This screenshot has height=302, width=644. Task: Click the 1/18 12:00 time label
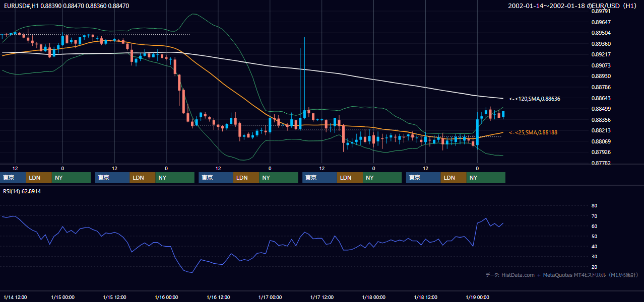click(425, 297)
